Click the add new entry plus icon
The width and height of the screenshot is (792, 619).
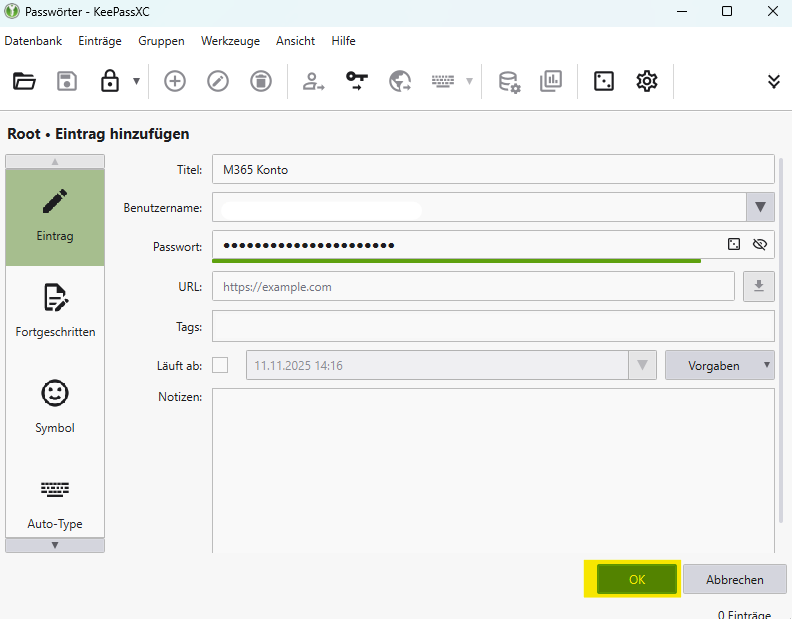click(175, 81)
